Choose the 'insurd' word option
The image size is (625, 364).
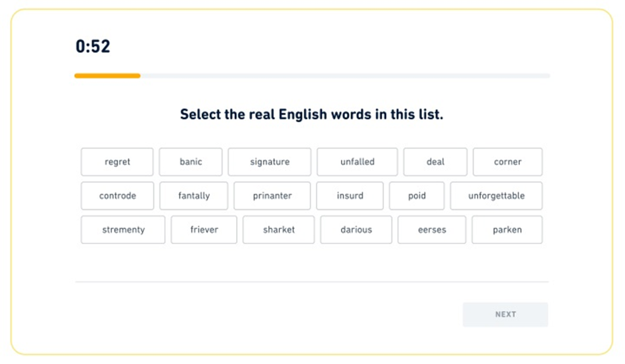(x=350, y=196)
